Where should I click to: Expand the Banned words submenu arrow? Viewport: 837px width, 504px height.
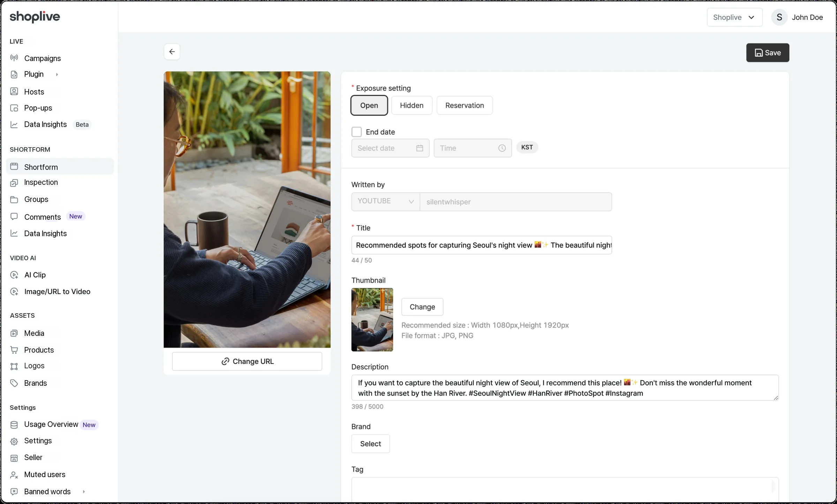pos(84,492)
